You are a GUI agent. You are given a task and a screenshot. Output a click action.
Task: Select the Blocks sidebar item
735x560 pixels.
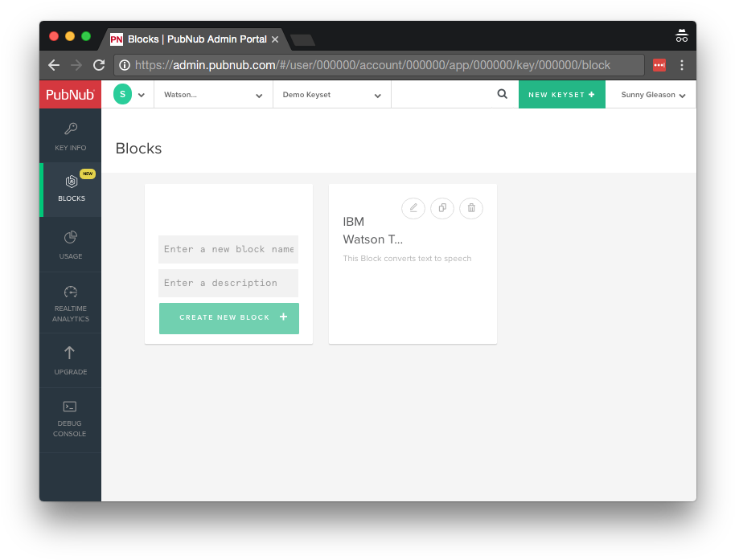click(71, 189)
